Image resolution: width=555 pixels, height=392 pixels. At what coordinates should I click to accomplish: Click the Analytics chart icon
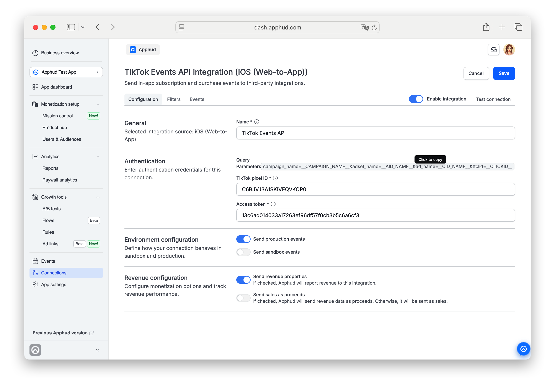pyautogui.click(x=35, y=157)
